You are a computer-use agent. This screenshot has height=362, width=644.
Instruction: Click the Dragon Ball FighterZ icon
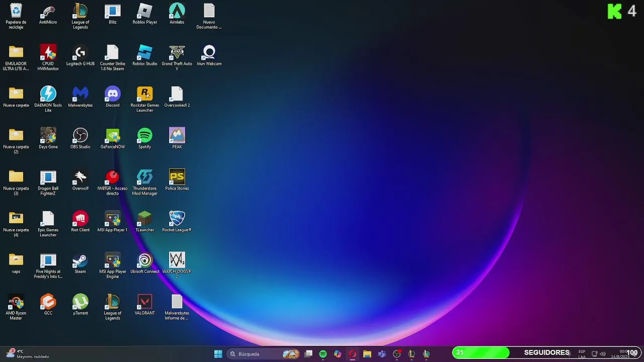point(48,183)
